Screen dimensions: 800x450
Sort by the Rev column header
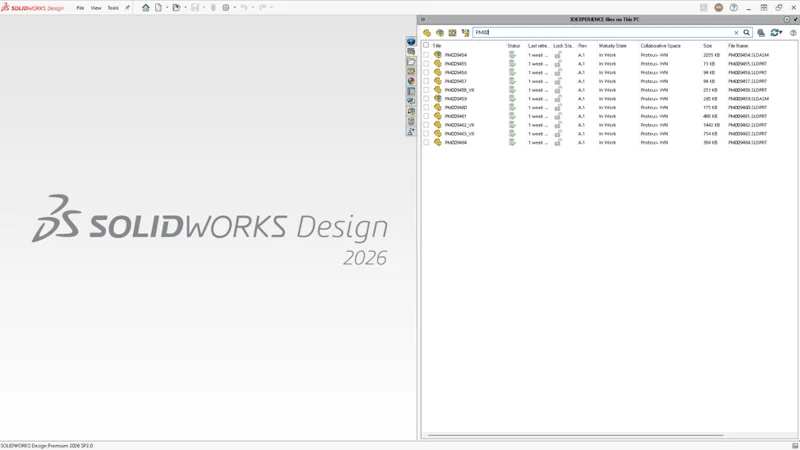pos(582,46)
